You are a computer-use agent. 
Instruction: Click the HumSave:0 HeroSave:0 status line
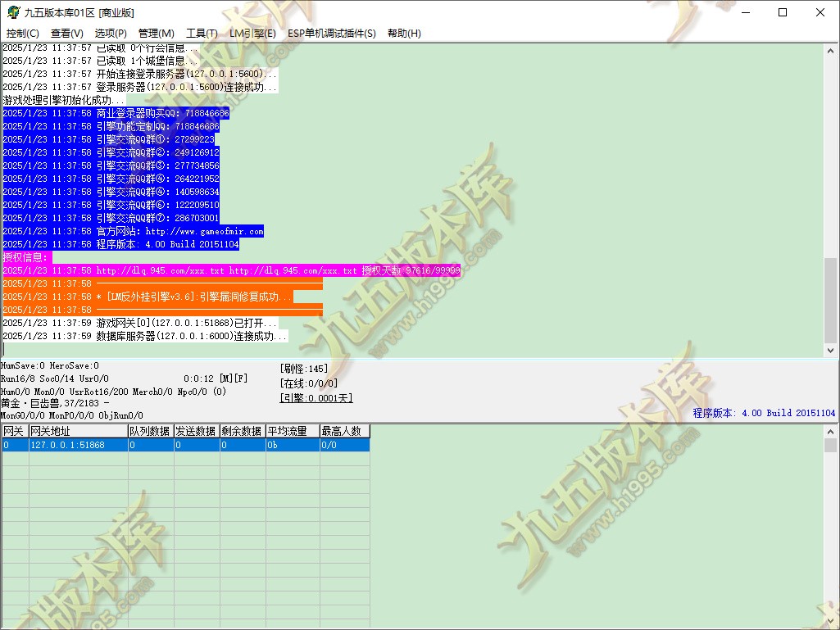[50, 366]
